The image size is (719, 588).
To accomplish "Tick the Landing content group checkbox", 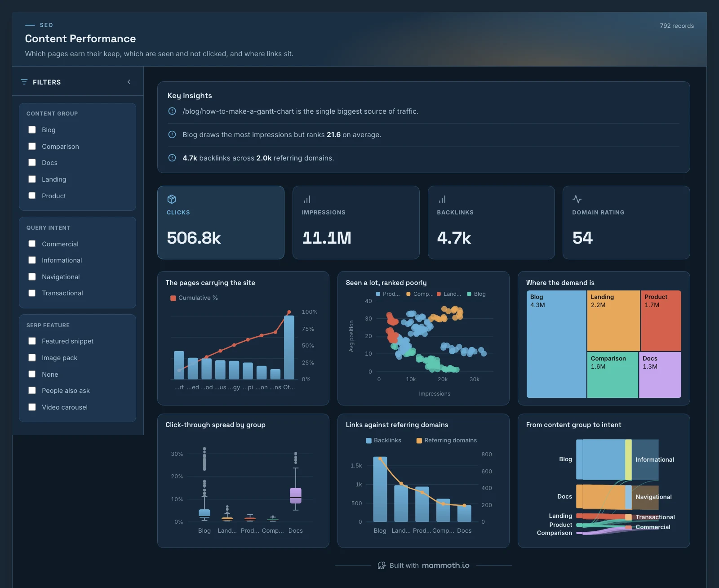I will [x=32, y=179].
